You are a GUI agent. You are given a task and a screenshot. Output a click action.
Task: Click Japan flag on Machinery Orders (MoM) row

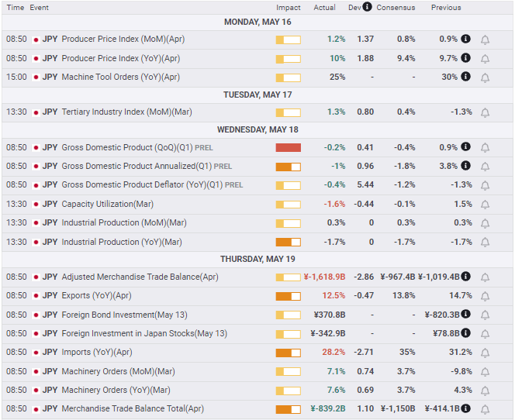(36, 371)
